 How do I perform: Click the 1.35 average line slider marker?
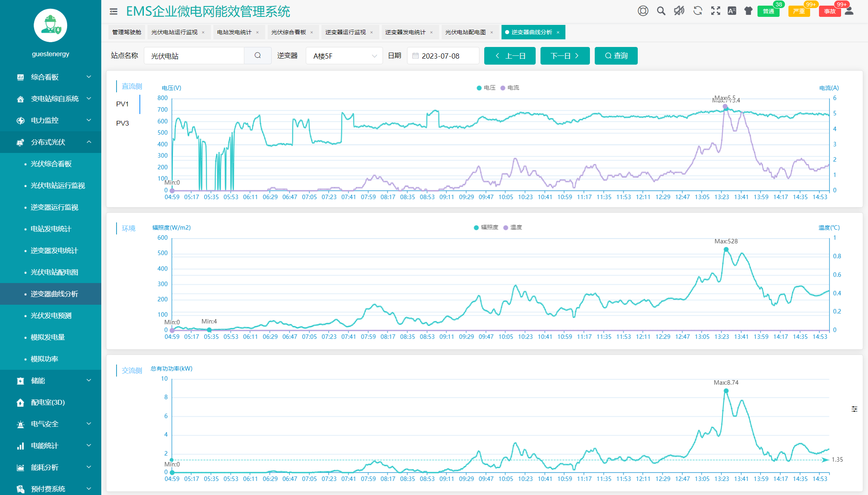(x=826, y=460)
